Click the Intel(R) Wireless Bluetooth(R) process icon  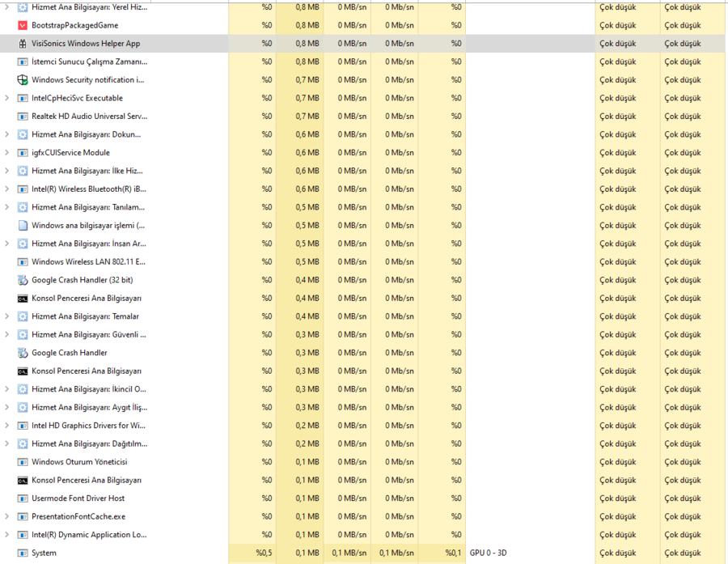pyautogui.click(x=23, y=189)
